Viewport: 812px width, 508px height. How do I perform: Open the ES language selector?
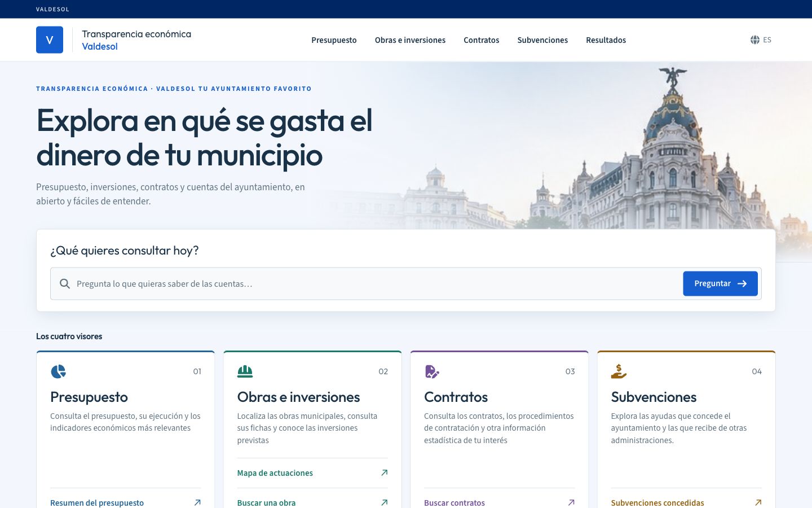coord(761,40)
